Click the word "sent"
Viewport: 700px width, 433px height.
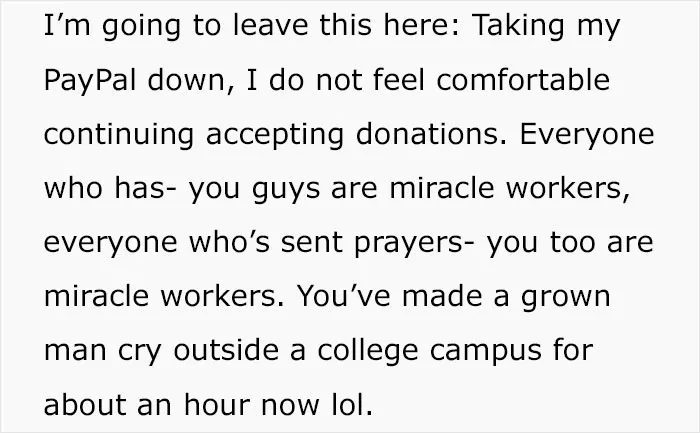pos(312,242)
